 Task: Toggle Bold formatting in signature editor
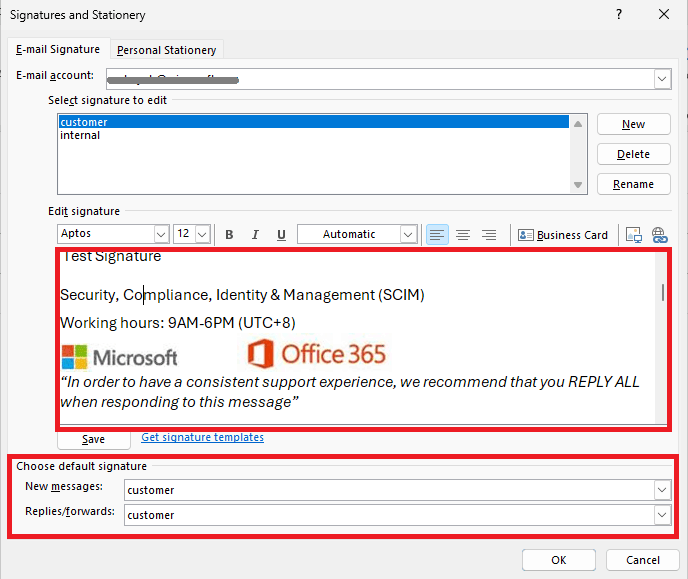(x=229, y=235)
